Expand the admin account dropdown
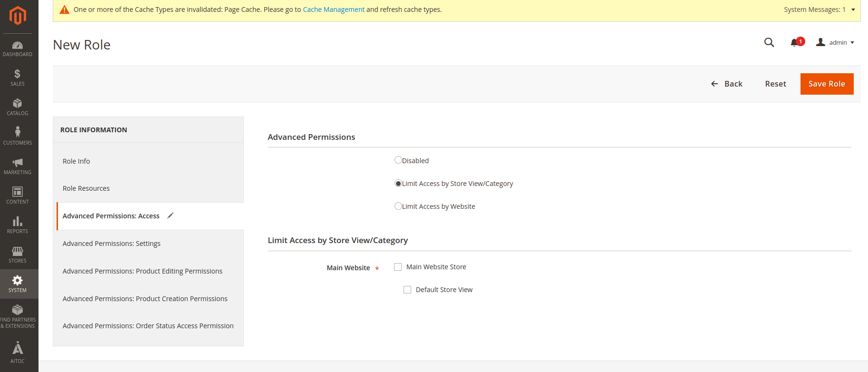The image size is (868, 372). coord(852,42)
